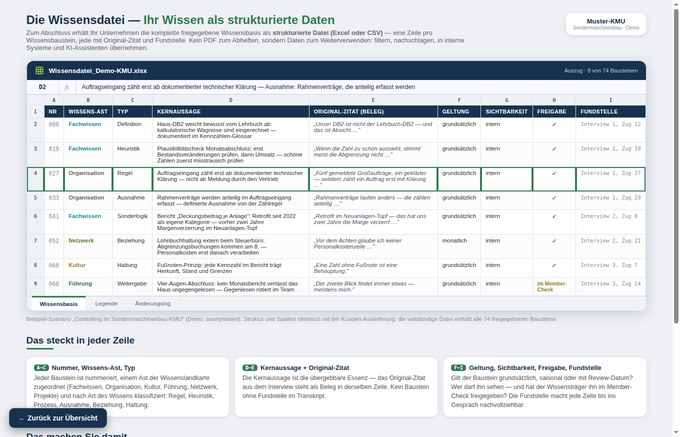Click the Muster-KMU company badge

point(606,24)
